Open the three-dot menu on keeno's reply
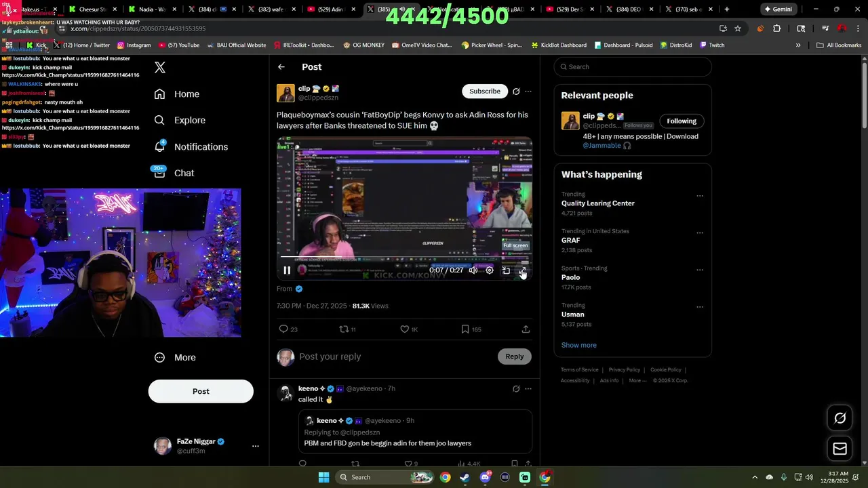The height and width of the screenshot is (488, 868). point(528,389)
